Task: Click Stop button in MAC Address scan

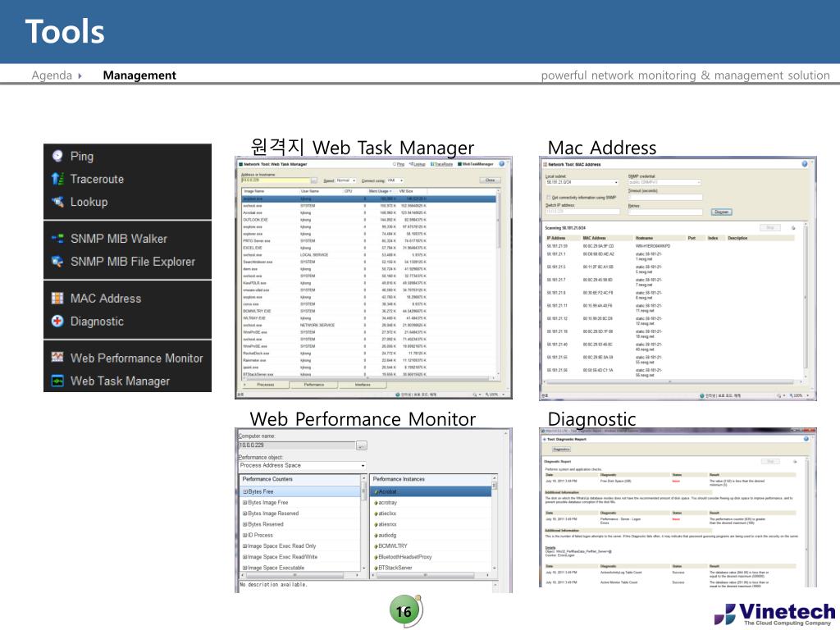Action: 770,228
